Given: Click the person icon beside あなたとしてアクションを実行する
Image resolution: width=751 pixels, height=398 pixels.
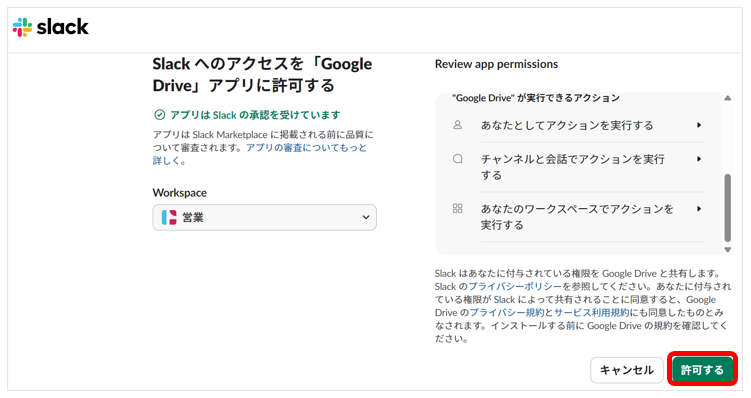Looking at the screenshot, I should 458,125.
